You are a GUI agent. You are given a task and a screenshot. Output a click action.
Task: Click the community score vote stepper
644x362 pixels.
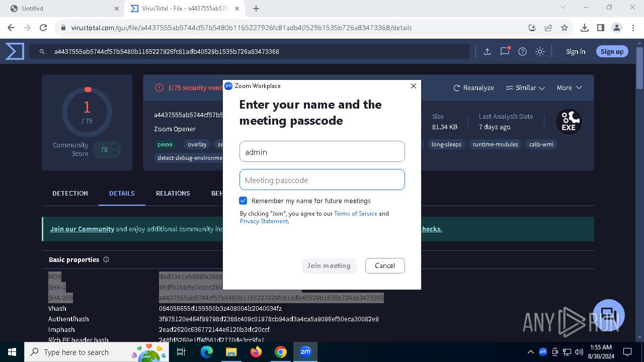point(115,149)
